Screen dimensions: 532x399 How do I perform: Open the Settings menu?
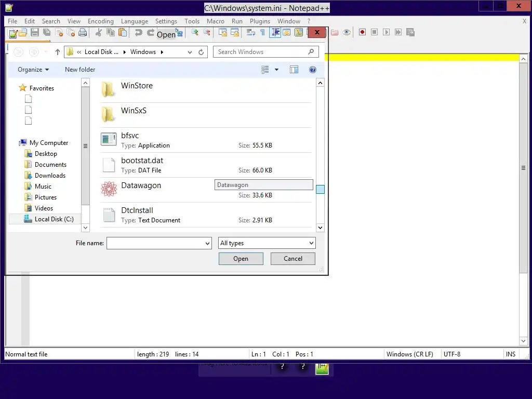pos(166,21)
